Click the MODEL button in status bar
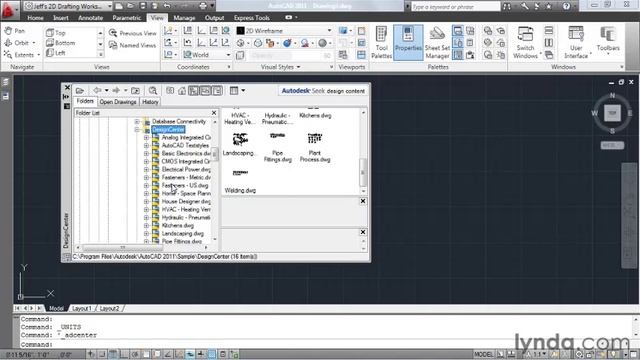This screenshot has width=640, height=360. point(483,354)
